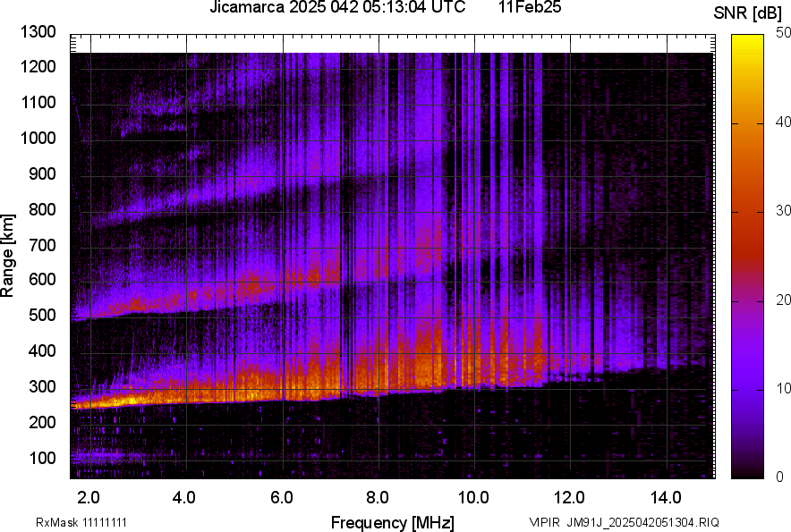Image resolution: width=791 pixels, height=532 pixels.
Task: Click range tick label '500'
Action: click(42, 315)
